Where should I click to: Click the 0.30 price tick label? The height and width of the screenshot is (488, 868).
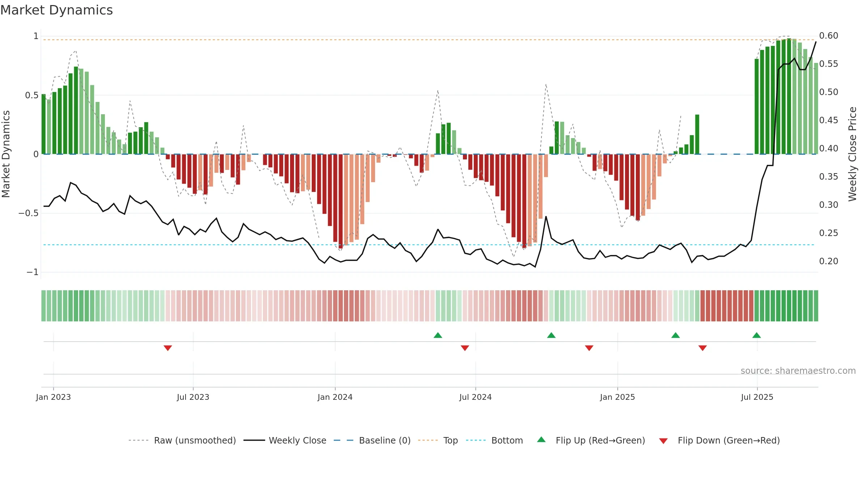coord(829,205)
